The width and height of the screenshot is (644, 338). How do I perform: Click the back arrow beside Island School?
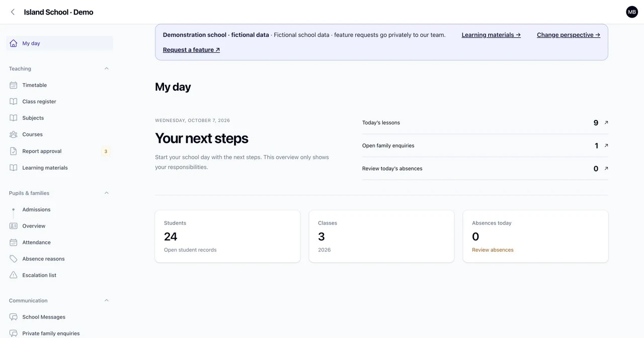pyautogui.click(x=13, y=12)
